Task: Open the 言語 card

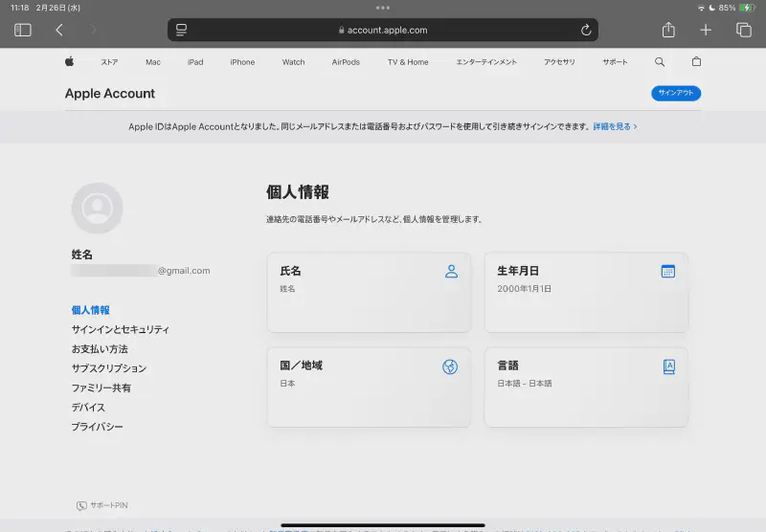Action: click(586, 387)
